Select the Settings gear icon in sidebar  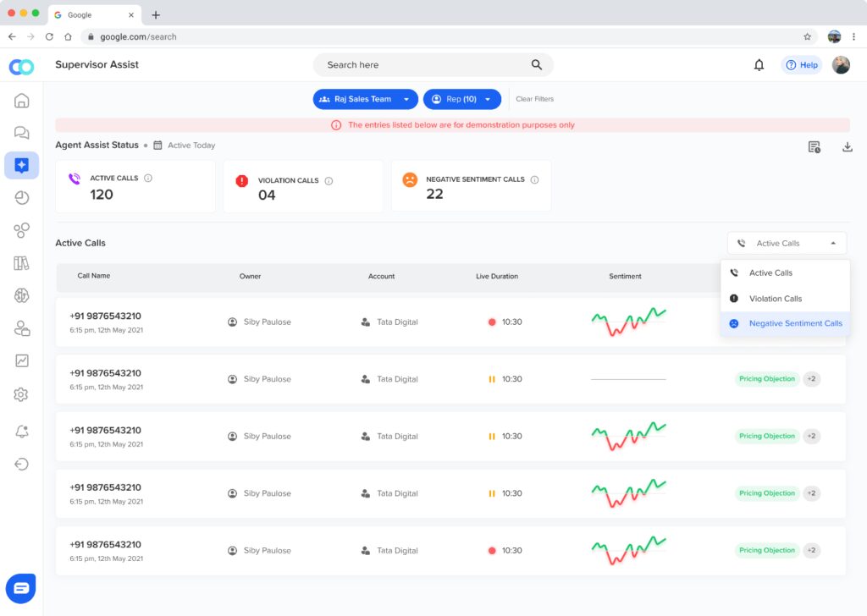(x=21, y=394)
